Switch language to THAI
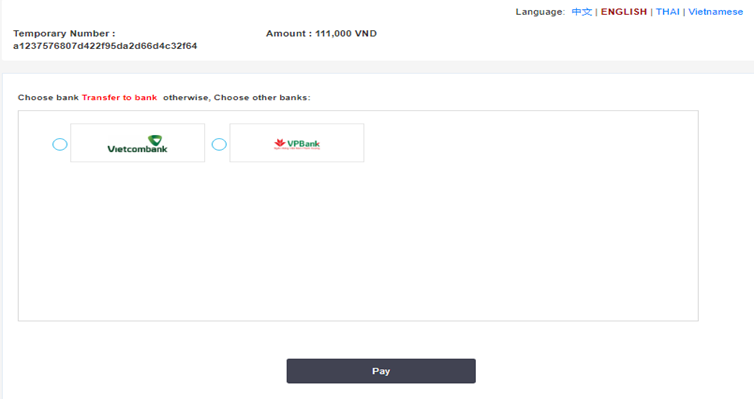 click(667, 12)
